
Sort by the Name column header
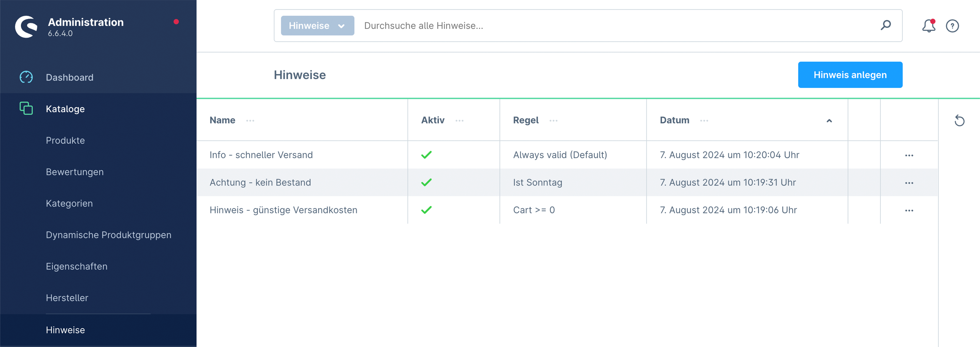pos(222,120)
